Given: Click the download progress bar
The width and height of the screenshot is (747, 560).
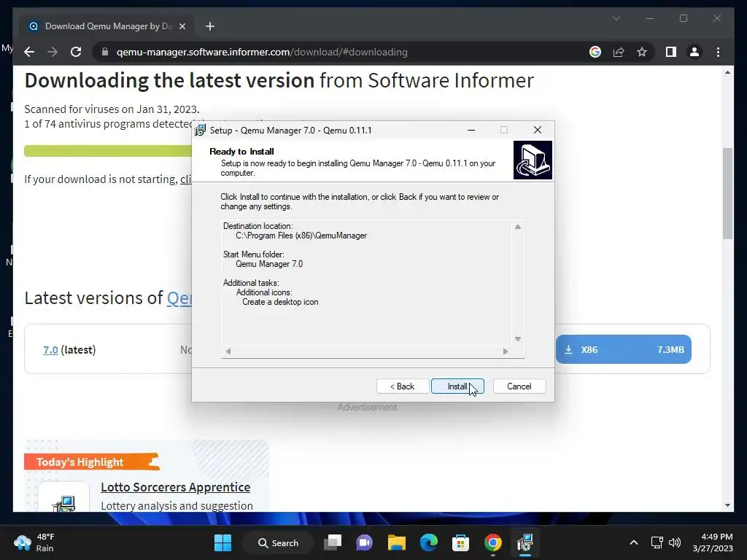Looking at the screenshot, I should [x=108, y=151].
